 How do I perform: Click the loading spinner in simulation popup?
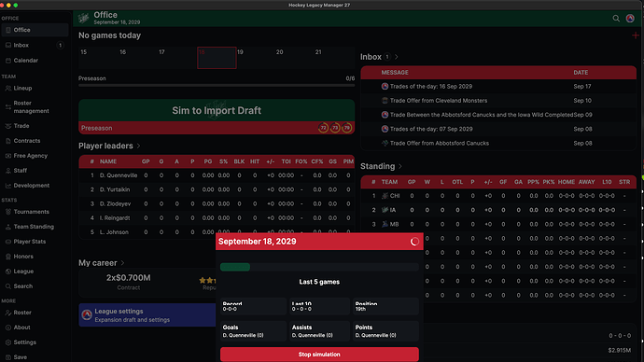point(414,242)
